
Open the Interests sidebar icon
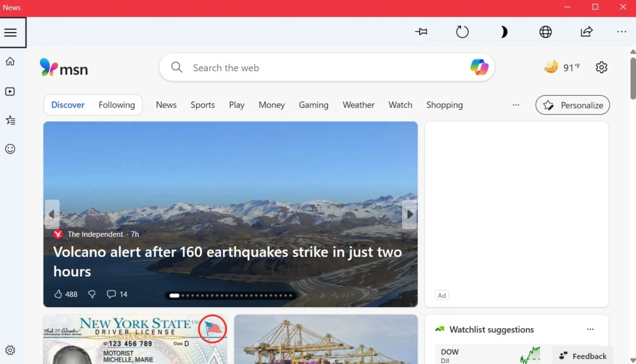tap(10, 120)
